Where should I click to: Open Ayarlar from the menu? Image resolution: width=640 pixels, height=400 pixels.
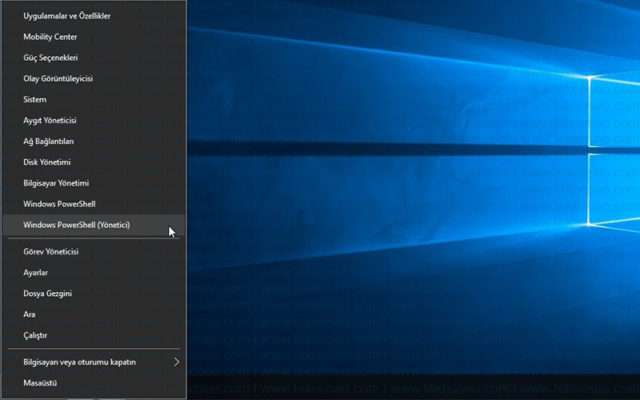94,272
